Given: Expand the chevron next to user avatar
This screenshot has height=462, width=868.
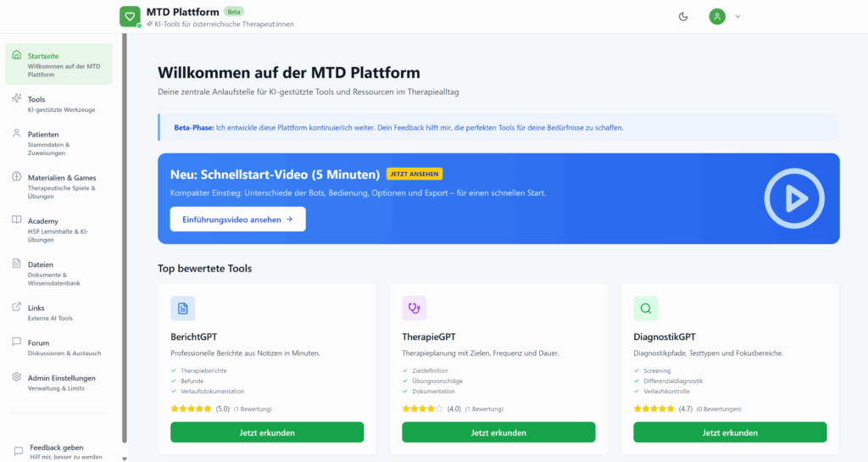Looking at the screenshot, I should click(x=737, y=16).
